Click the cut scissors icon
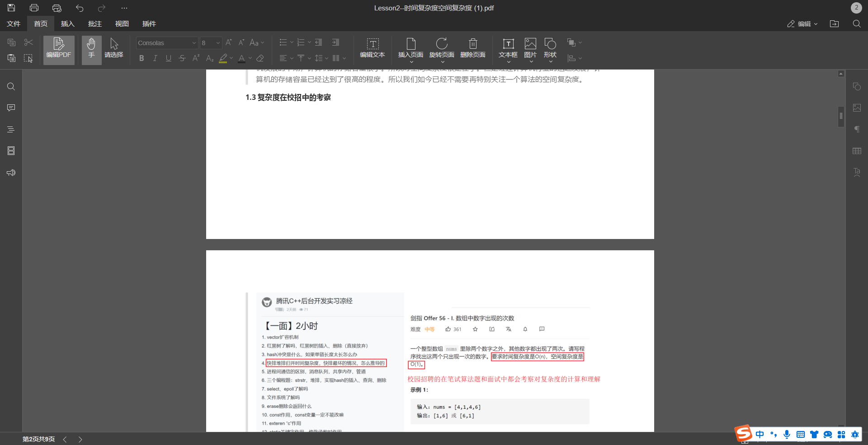 tap(28, 42)
